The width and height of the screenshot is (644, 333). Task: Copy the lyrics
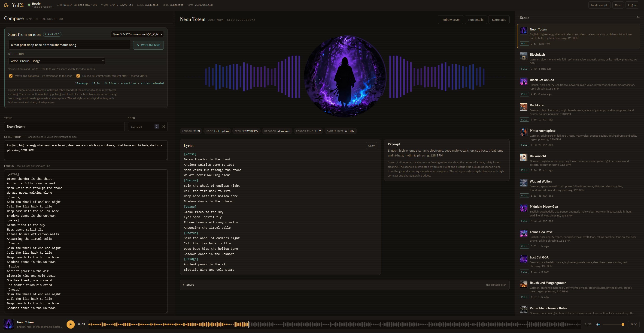coord(371,146)
